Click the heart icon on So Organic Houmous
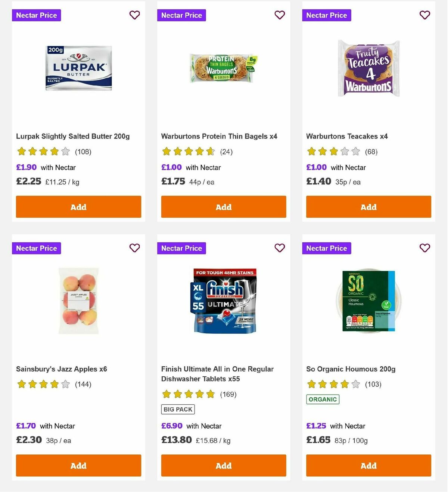This screenshot has width=448, height=492. pyautogui.click(x=424, y=247)
